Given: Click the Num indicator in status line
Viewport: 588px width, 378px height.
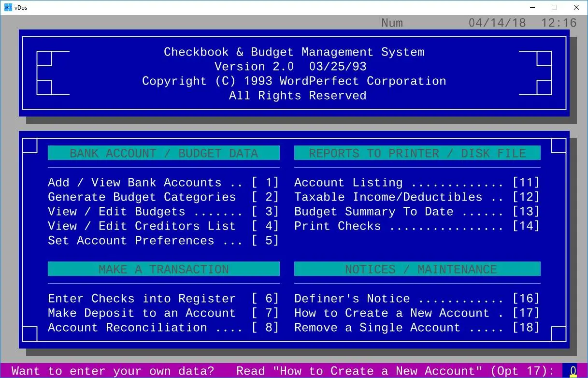Looking at the screenshot, I should coord(392,23).
